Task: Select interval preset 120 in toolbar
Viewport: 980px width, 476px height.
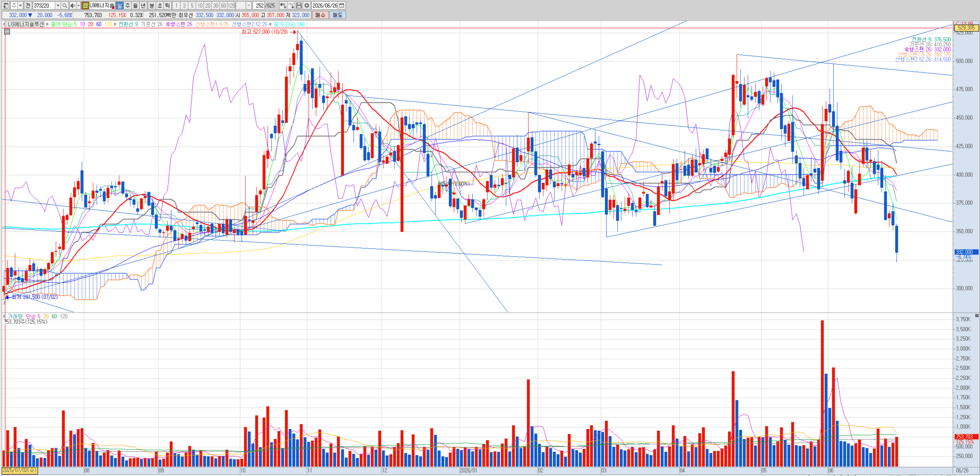Action: tap(232, 5)
